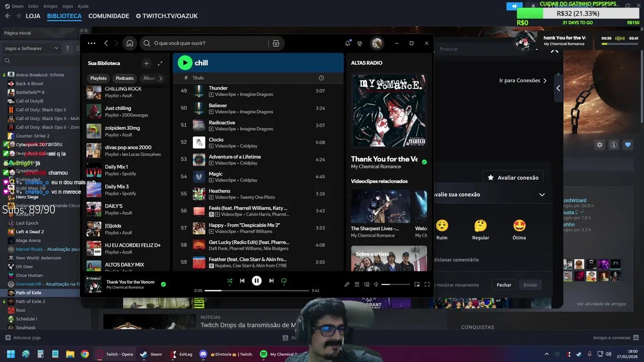Skip to next track in Spotify

[271, 281]
